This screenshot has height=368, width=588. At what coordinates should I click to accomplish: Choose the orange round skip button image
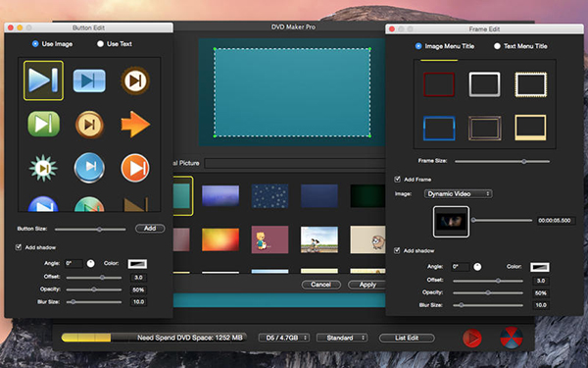tap(135, 168)
